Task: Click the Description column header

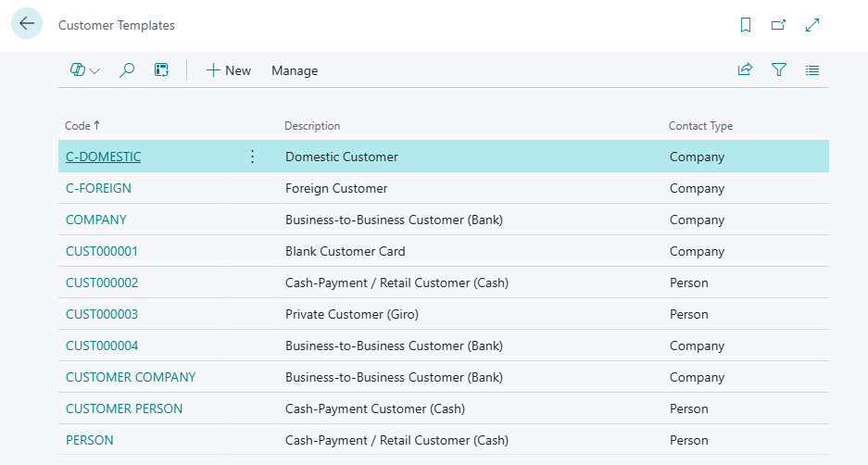Action: (x=312, y=126)
